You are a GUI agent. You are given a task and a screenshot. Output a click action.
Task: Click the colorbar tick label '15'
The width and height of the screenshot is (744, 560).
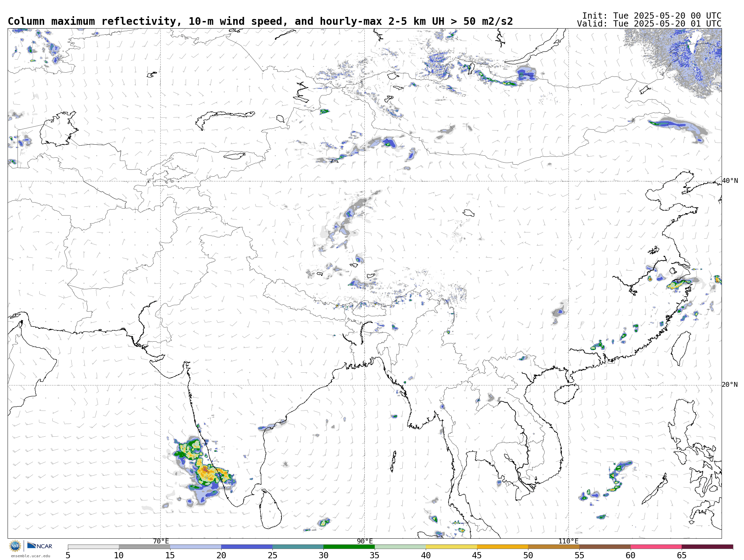tap(170, 555)
